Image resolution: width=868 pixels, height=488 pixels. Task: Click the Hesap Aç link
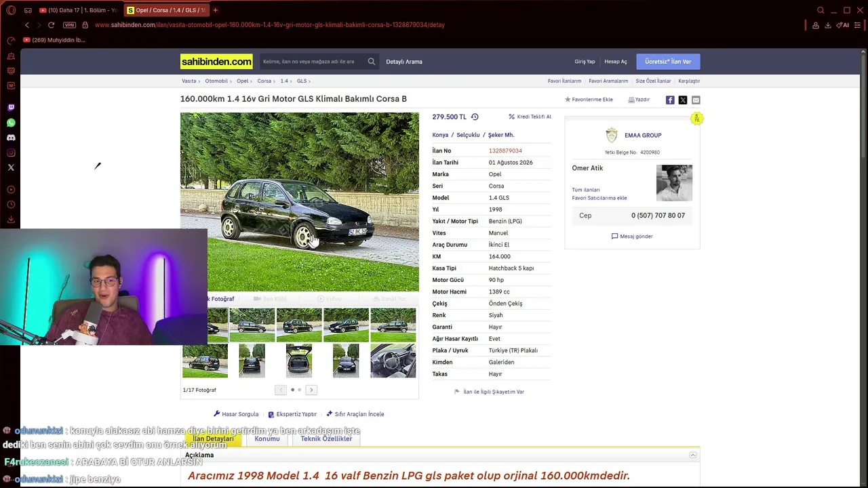pyautogui.click(x=616, y=62)
